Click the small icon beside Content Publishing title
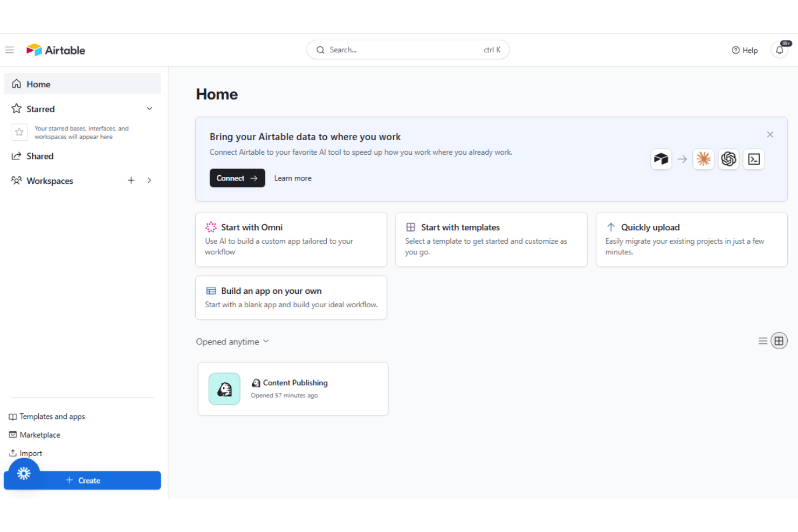 point(256,383)
